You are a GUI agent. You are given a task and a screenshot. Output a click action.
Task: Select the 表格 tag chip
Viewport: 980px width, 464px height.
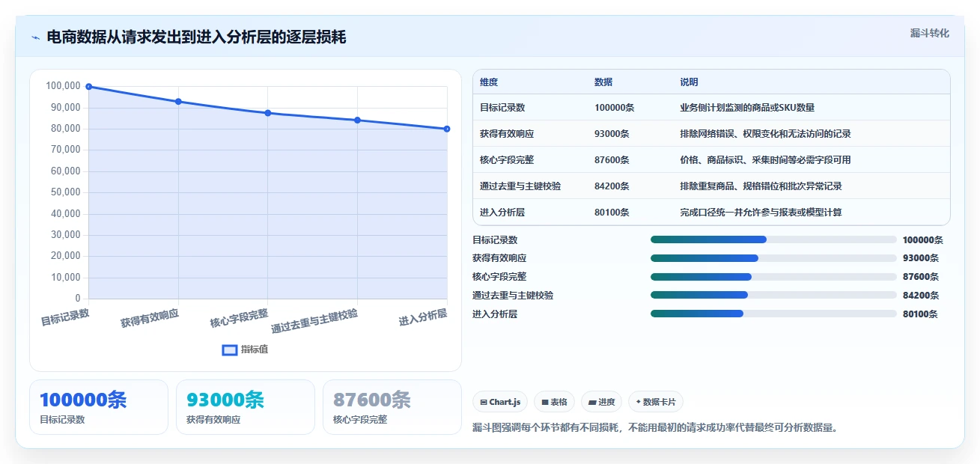(554, 402)
